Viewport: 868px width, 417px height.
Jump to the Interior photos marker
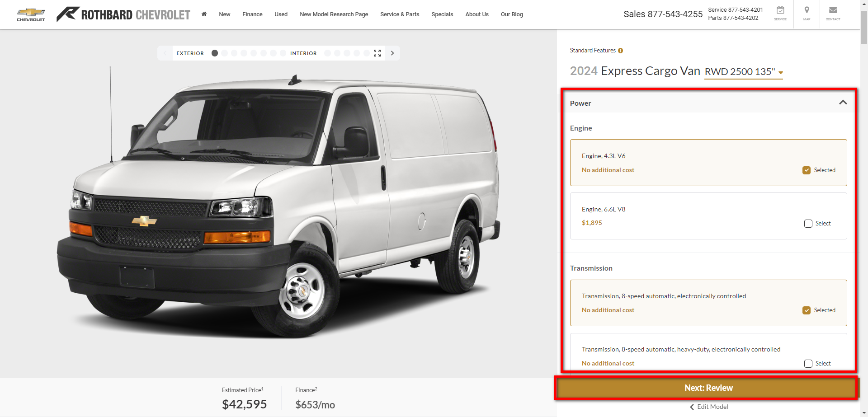303,53
